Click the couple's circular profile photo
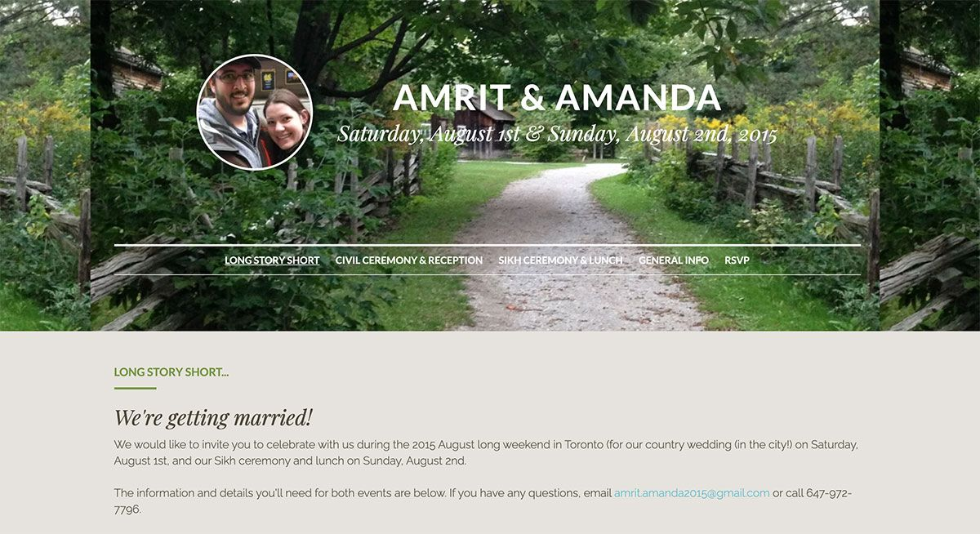980x534 pixels. click(255, 112)
